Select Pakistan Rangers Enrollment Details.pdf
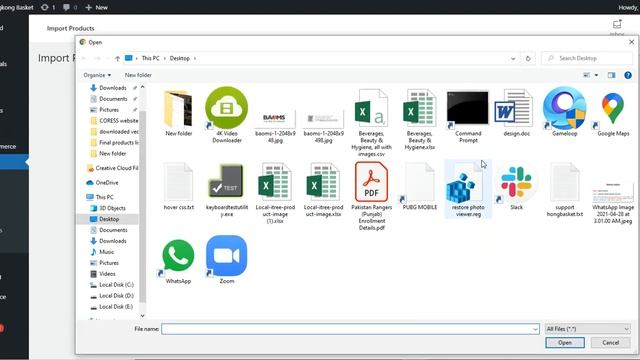640x360 pixels. pos(371,182)
